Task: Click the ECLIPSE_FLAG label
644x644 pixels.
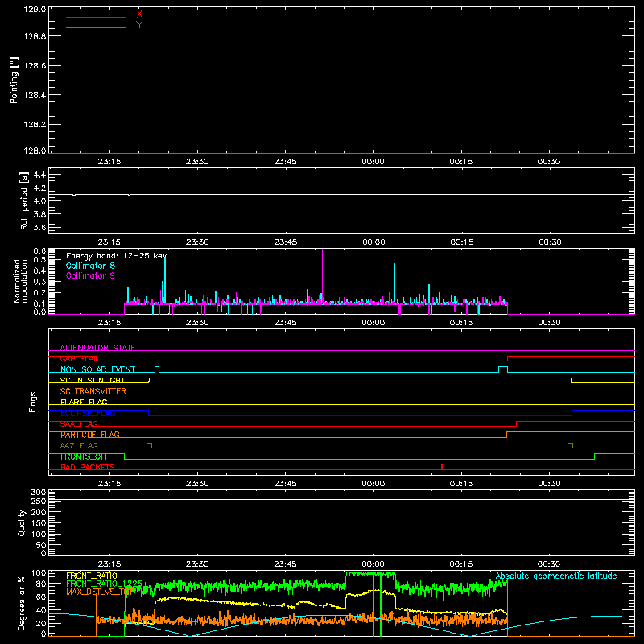Action: (x=88, y=413)
